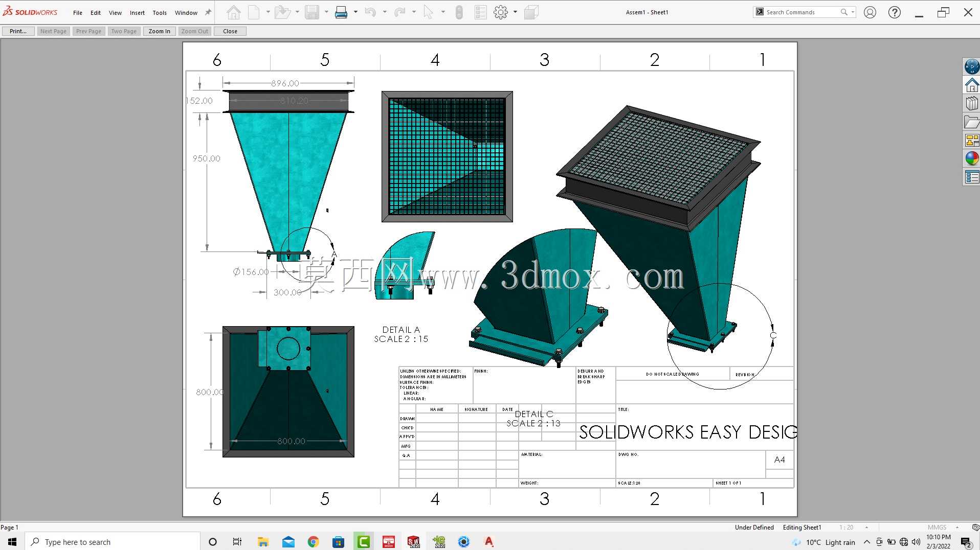Viewport: 980px width, 550px height.
Task: Expand the Options gear dropdown arrow
Action: pyautogui.click(x=515, y=12)
